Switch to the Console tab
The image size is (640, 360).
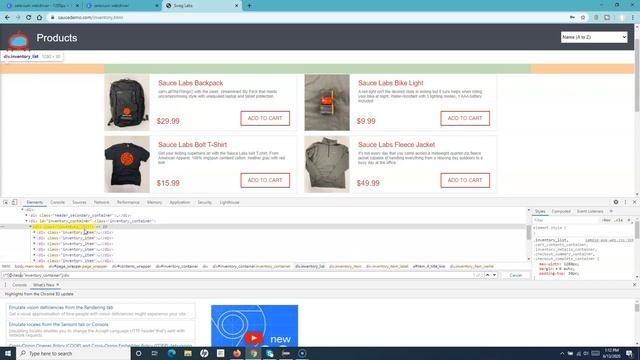click(x=58, y=202)
